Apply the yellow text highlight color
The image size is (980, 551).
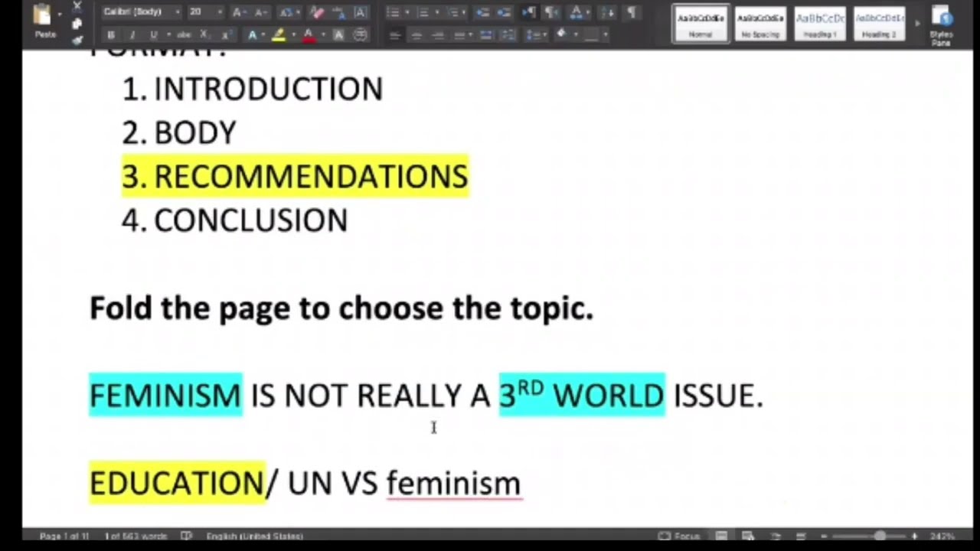pos(279,35)
